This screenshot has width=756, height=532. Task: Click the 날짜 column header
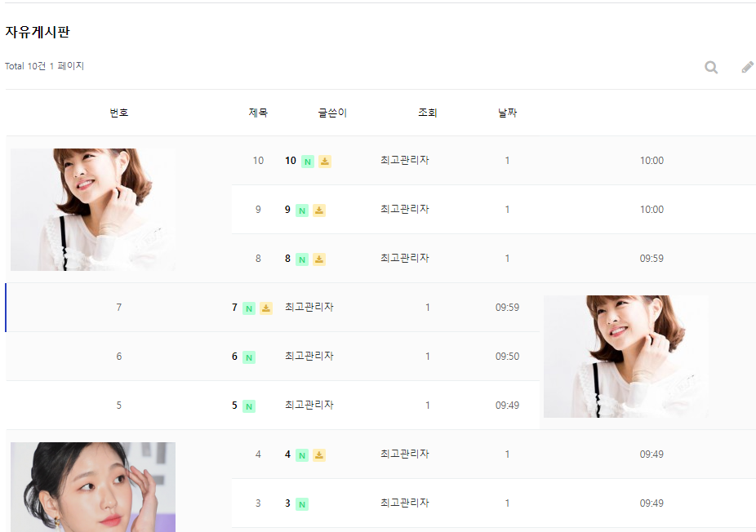(x=507, y=113)
